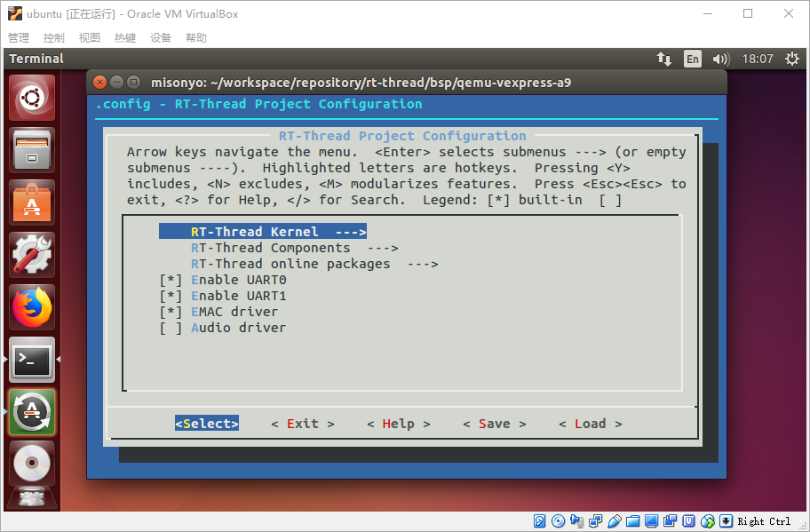This screenshot has height=532, width=810.
Task: Launch Firefox browser from the dock
Action: coord(32,307)
